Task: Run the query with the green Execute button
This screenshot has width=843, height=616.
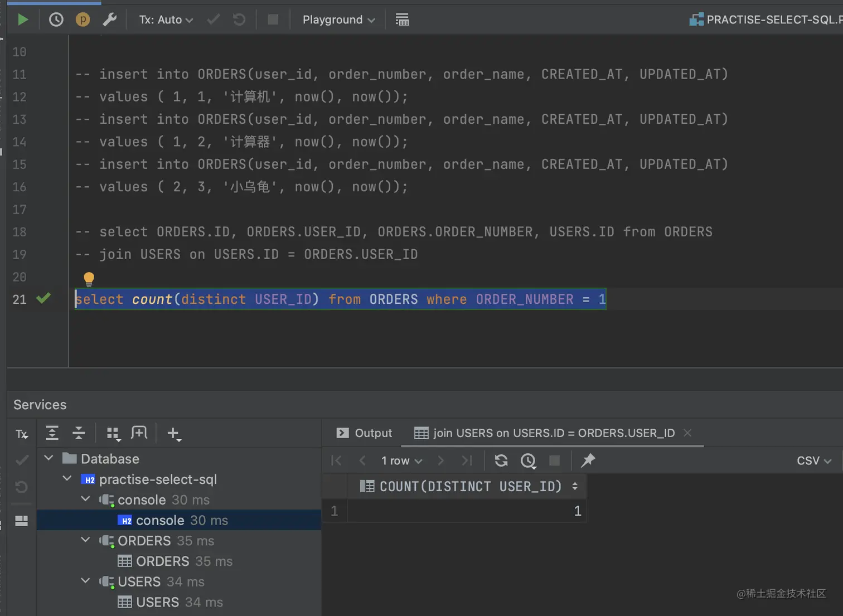Action: pyautogui.click(x=23, y=20)
